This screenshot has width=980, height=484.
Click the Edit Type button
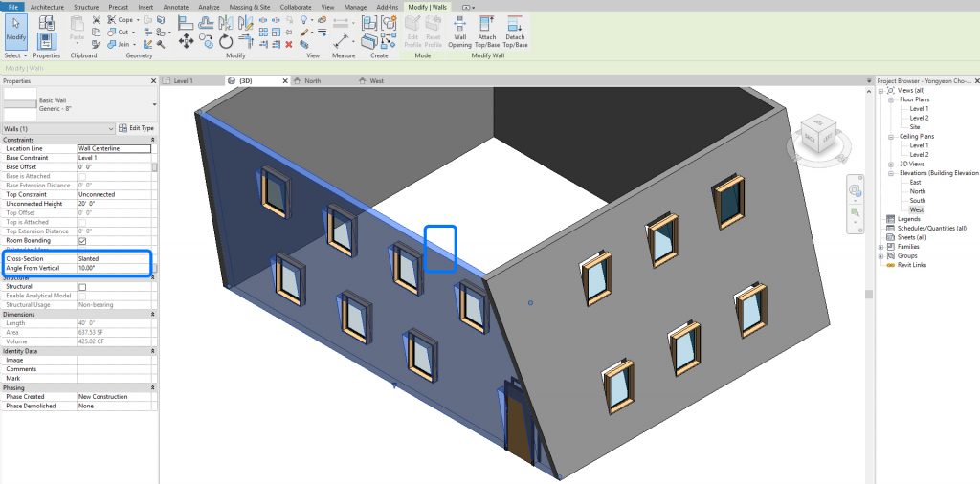coord(136,128)
